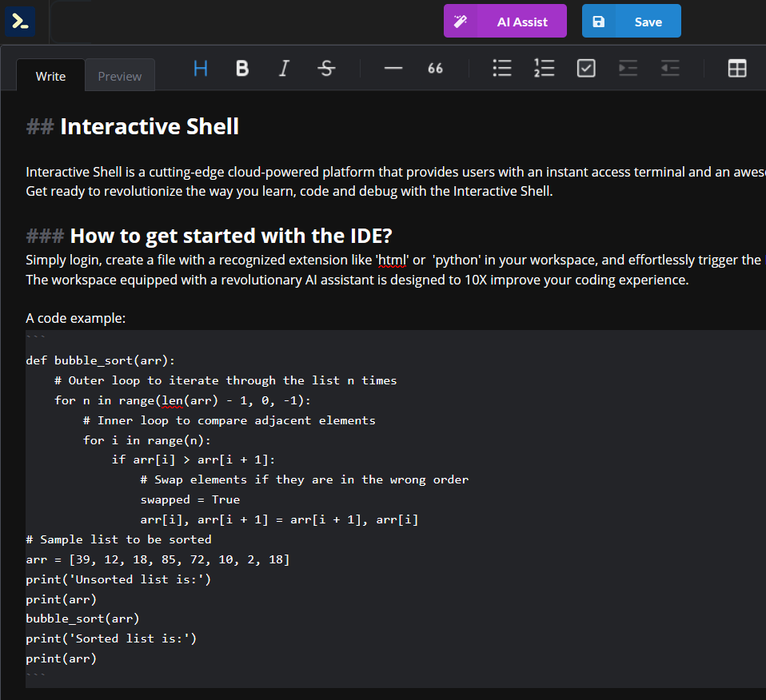This screenshot has height=700, width=766.
Task: Apply strikethrough formatting
Action: coord(326,69)
